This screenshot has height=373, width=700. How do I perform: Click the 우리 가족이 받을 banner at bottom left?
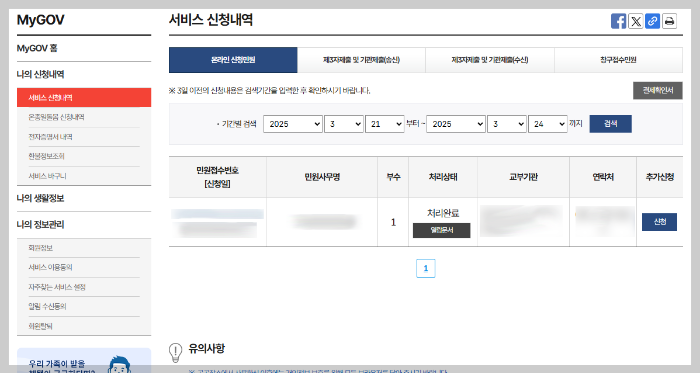pos(84,361)
